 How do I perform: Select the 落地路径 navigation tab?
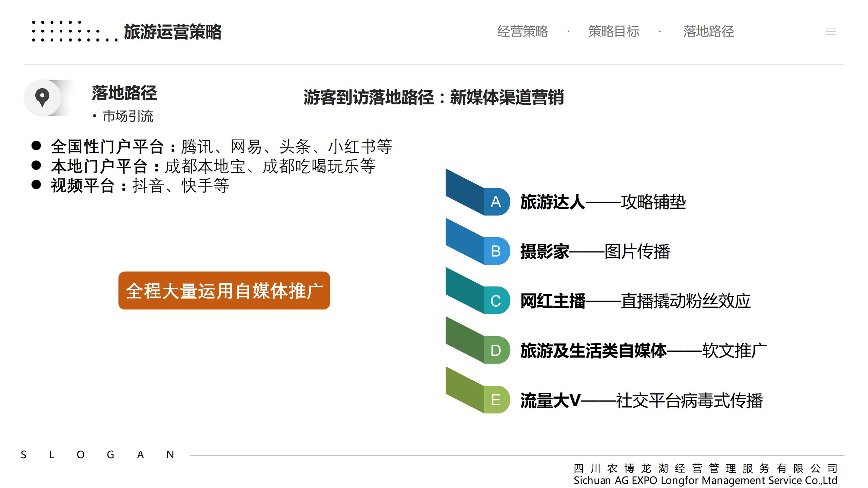click(708, 32)
